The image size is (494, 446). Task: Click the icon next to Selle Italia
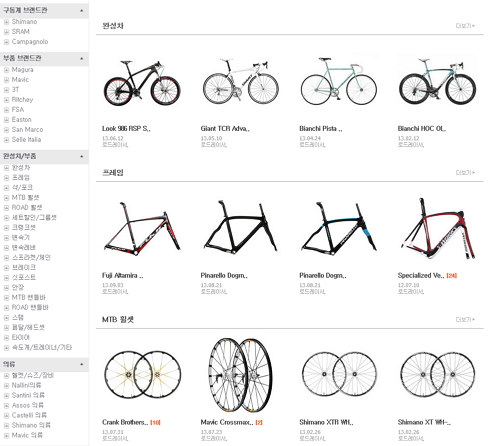point(6,140)
